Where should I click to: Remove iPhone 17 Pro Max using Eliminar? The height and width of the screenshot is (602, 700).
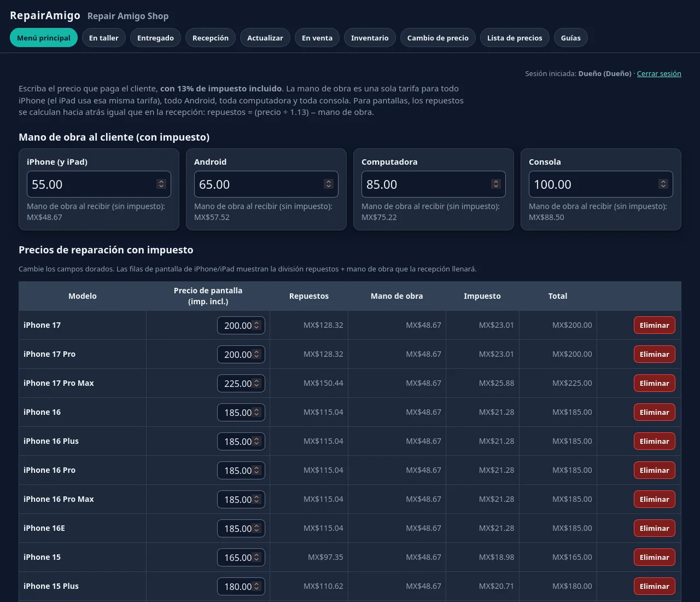[655, 383]
